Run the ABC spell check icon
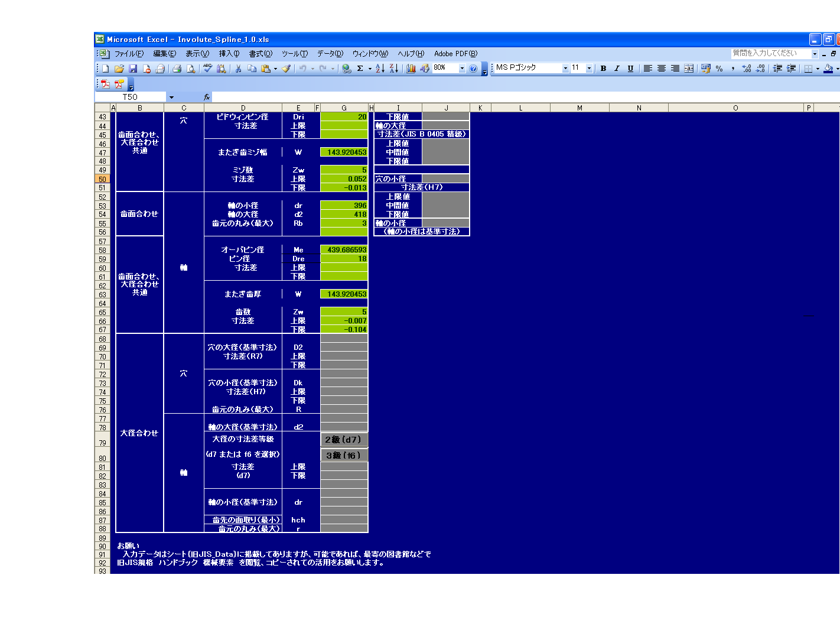The width and height of the screenshot is (840, 617). (207, 69)
